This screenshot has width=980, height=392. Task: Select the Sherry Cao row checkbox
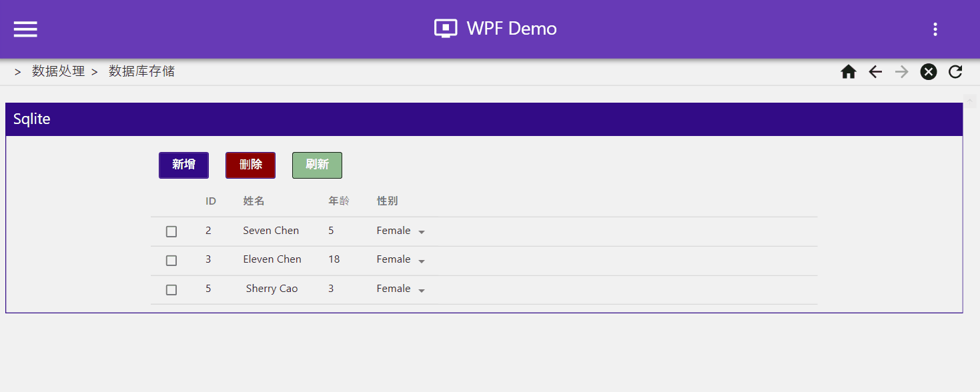coord(171,289)
